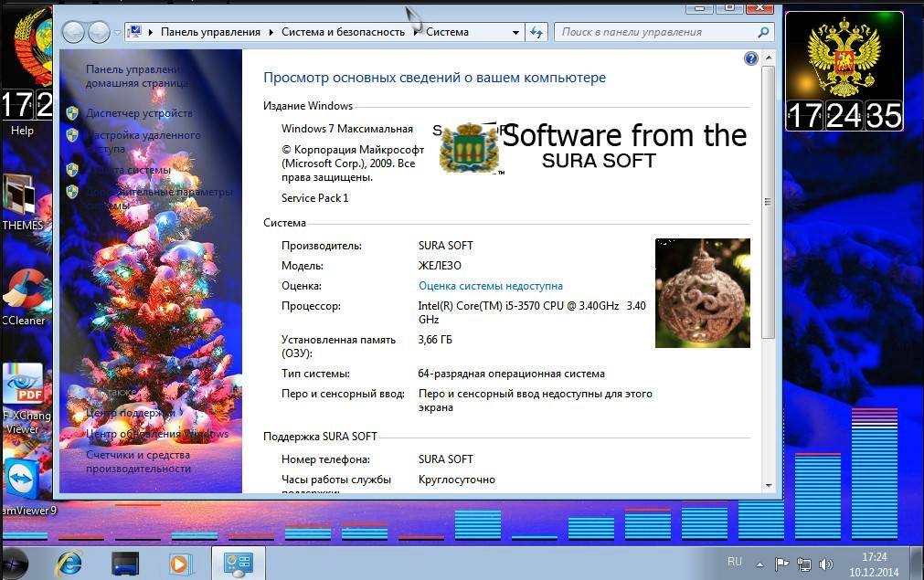Focus the 'Поиск в панели управления' search field

[x=664, y=32]
